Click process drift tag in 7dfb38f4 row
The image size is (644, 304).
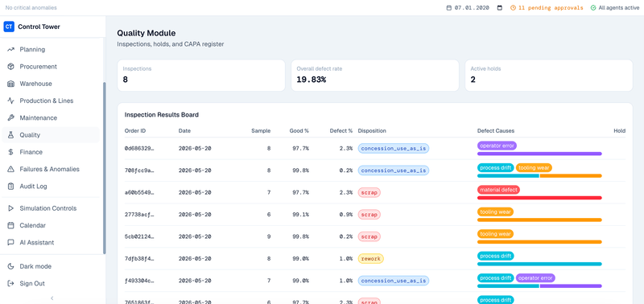(x=495, y=256)
